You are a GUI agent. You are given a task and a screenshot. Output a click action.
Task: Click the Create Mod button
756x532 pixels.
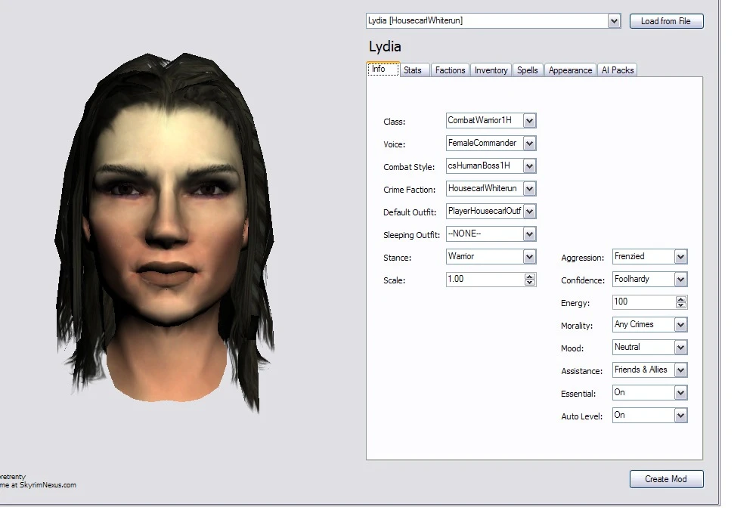pyautogui.click(x=666, y=479)
